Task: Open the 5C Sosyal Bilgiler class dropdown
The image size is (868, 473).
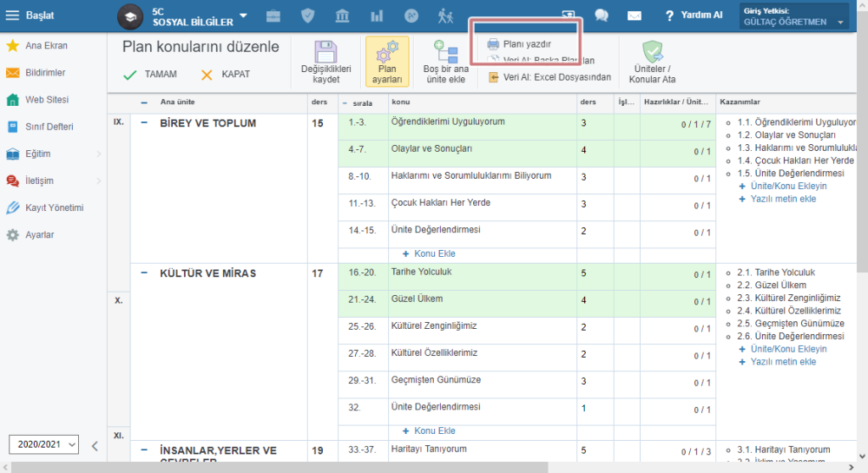Action: pos(244,16)
